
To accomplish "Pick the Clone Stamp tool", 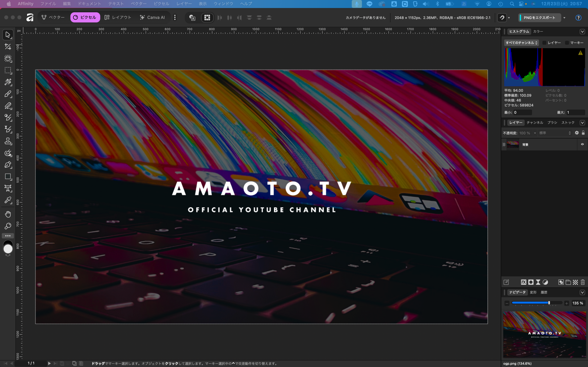I will coord(8,141).
